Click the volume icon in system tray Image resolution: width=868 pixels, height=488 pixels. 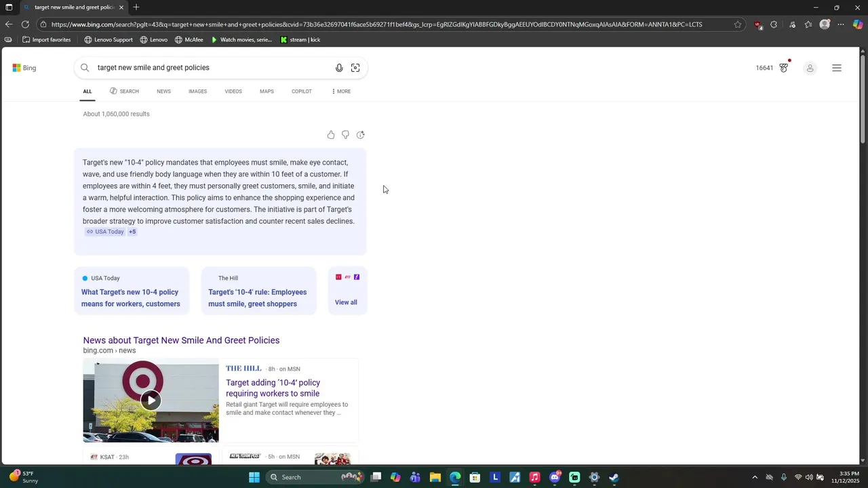(x=809, y=477)
